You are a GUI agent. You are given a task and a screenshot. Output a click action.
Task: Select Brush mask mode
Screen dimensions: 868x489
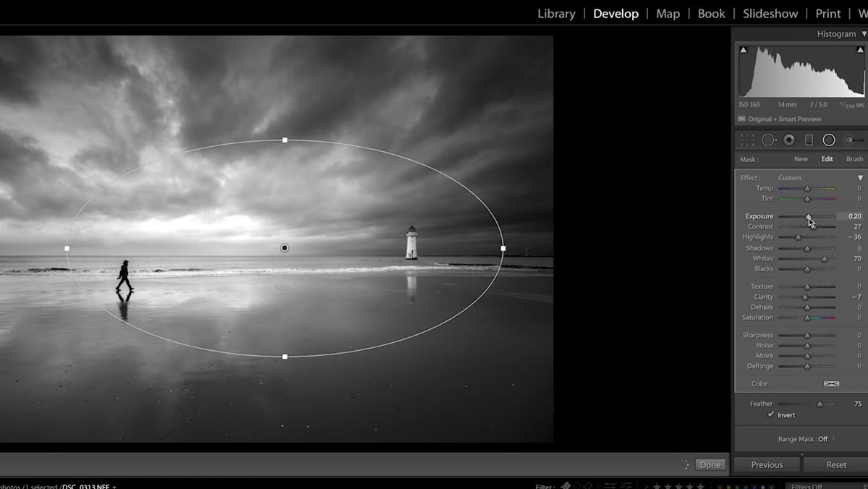point(855,159)
